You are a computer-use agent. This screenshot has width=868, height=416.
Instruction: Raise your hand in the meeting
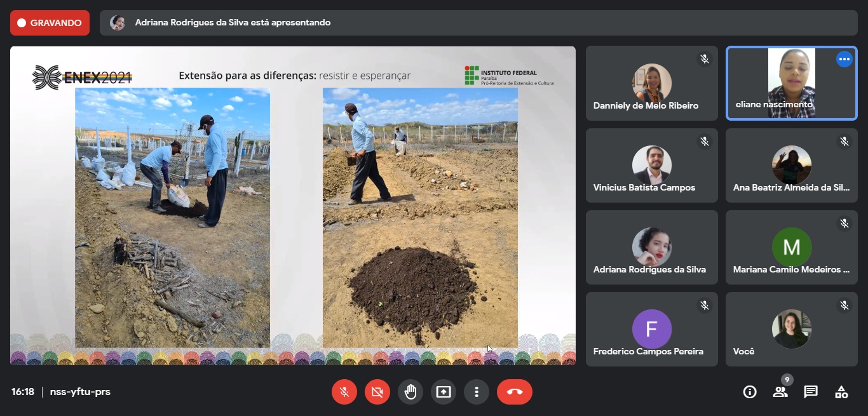coord(410,392)
